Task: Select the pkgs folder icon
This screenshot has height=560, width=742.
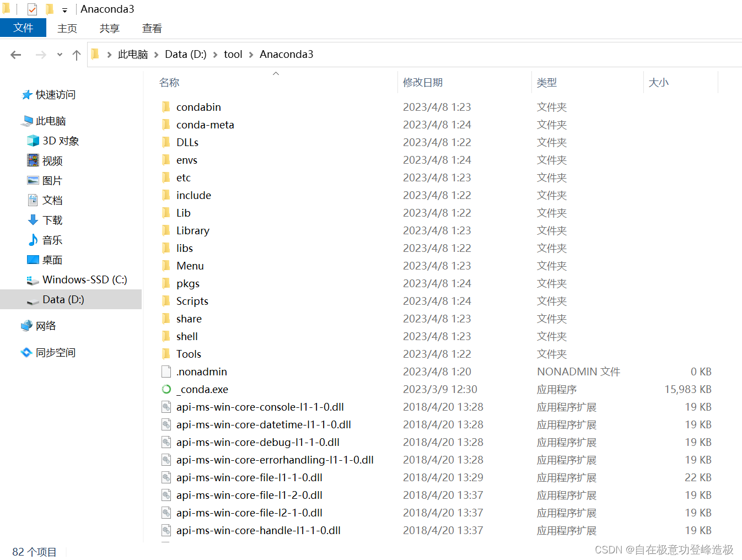Action: [x=166, y=283]
